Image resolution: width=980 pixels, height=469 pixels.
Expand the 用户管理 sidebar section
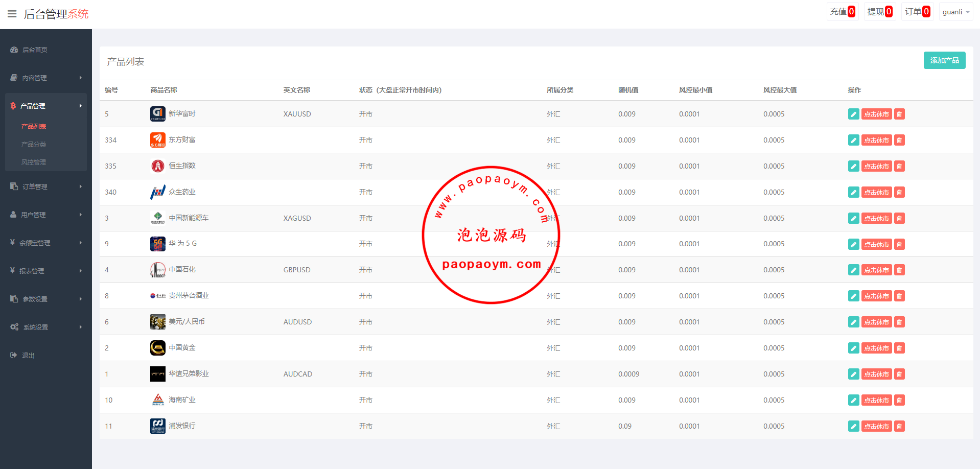46,215
